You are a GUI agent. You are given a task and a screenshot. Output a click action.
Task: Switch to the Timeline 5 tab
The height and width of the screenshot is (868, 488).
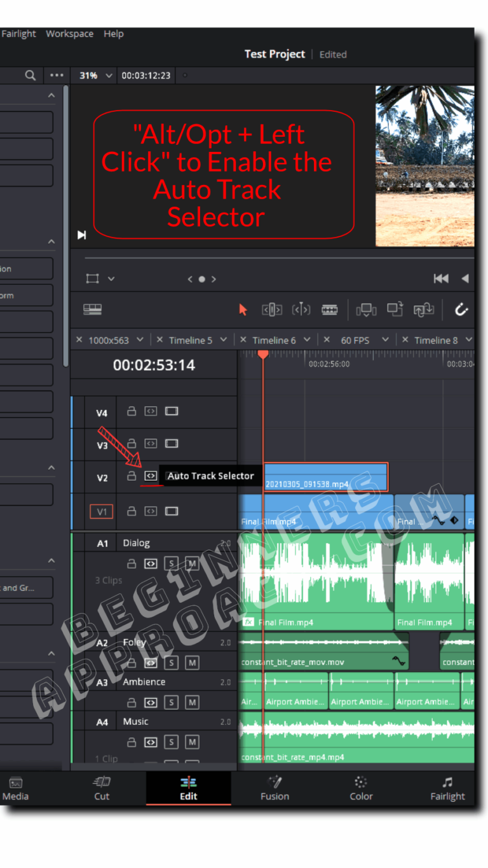coord(191,340)
